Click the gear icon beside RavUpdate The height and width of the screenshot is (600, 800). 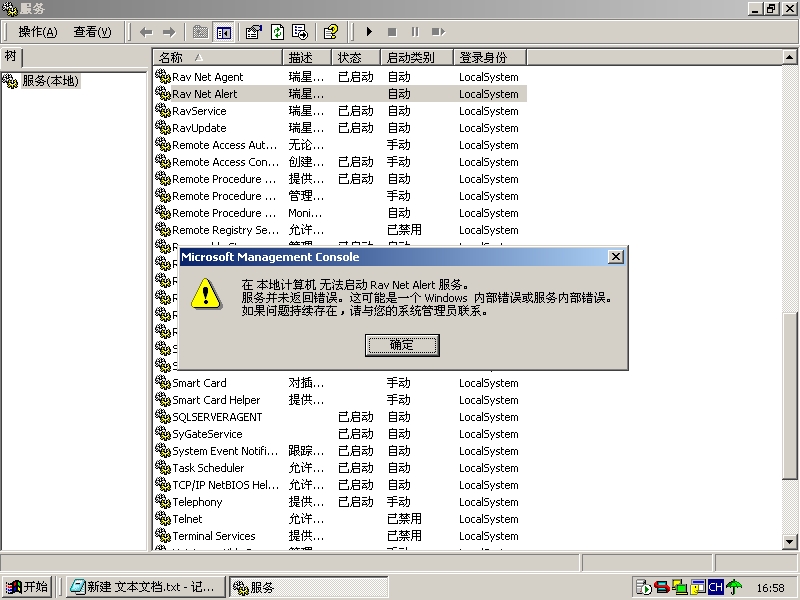coord(163,127)
